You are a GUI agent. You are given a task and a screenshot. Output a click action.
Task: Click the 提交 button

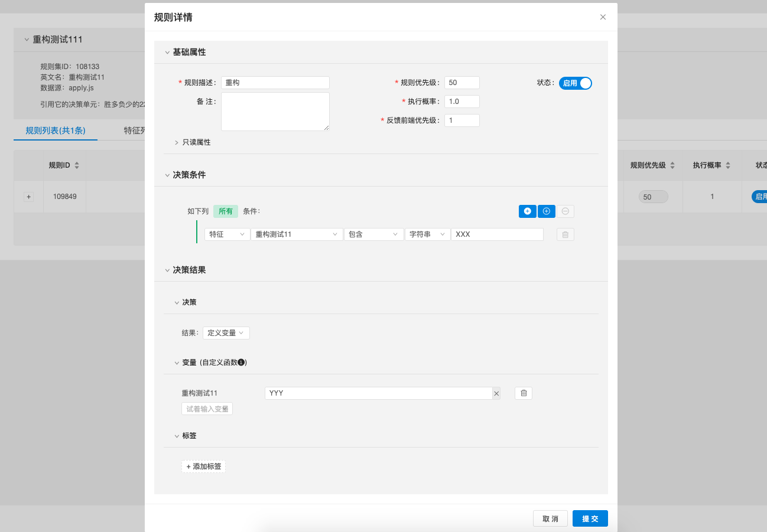(x=590, y=518)
